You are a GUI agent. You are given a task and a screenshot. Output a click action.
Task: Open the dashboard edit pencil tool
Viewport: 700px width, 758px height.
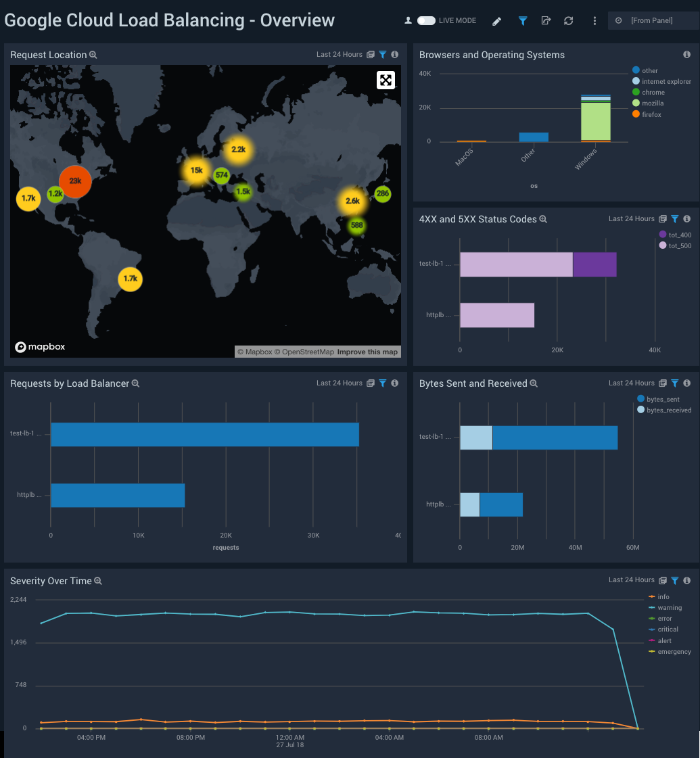(x=496, y=21)
